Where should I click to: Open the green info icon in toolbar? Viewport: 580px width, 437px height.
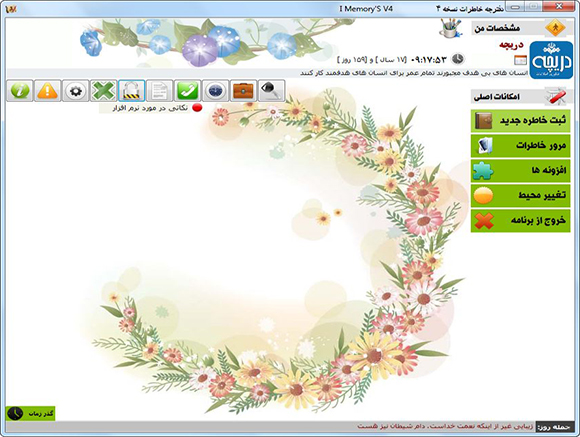(x=20, y=91)
